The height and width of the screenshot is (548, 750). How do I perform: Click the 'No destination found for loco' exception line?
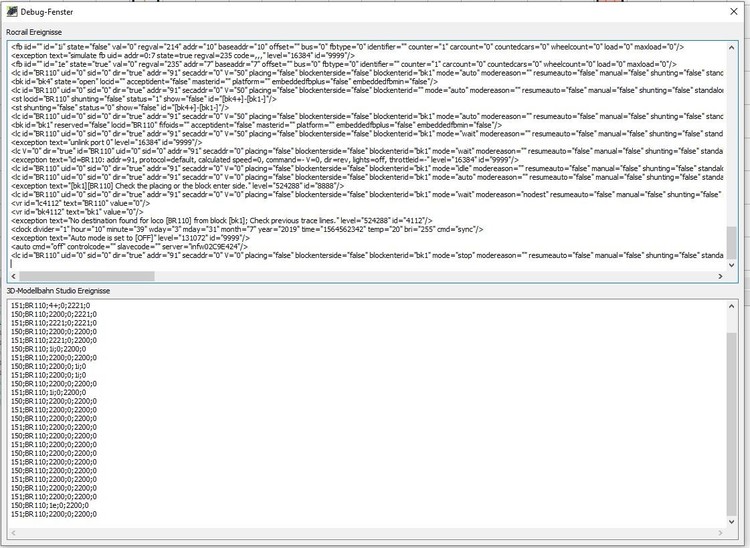[221, 220]
